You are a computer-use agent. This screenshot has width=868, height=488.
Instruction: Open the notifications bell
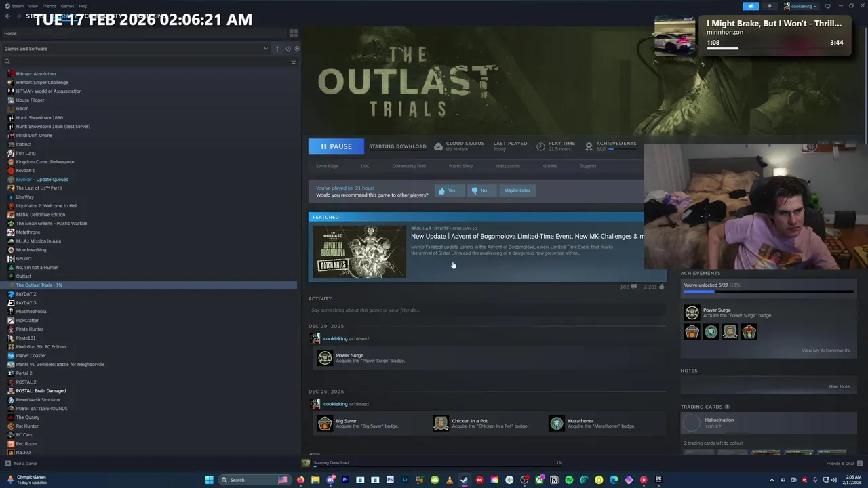point(770,6)
